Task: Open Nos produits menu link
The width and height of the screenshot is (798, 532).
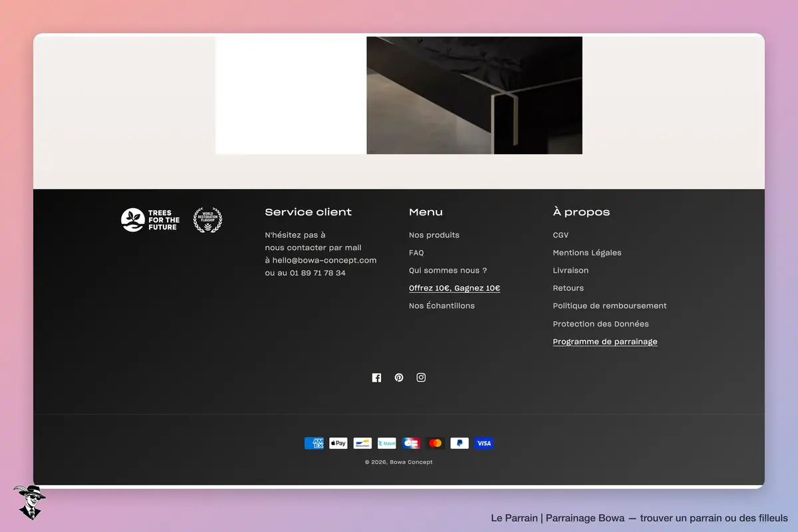Action: tap(434, 235)
